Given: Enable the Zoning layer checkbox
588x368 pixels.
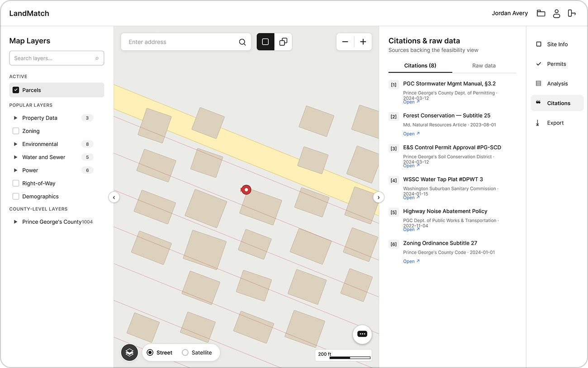Looking at the screenshot, I should pyautogui.click(x=16, y=131).
